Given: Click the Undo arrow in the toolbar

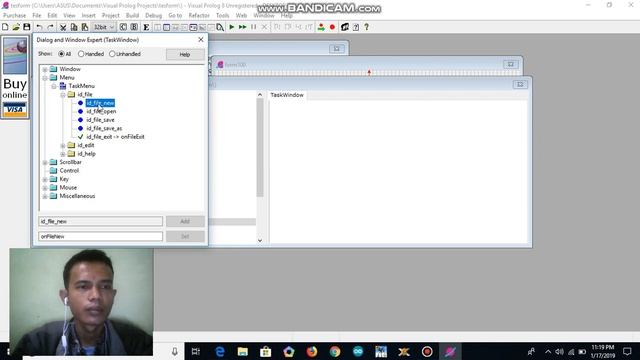Looking at the screenshot, I should [x=39, y=27].
